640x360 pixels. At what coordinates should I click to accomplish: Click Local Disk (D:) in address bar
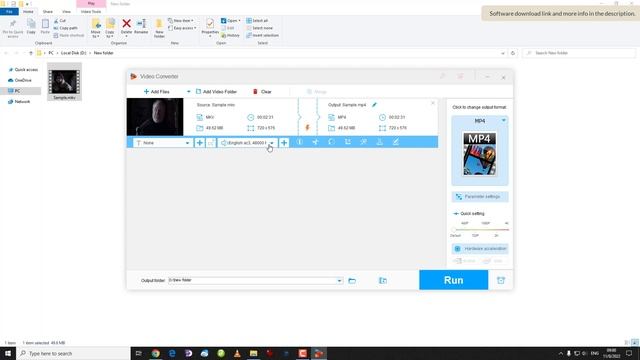point(73,53)
